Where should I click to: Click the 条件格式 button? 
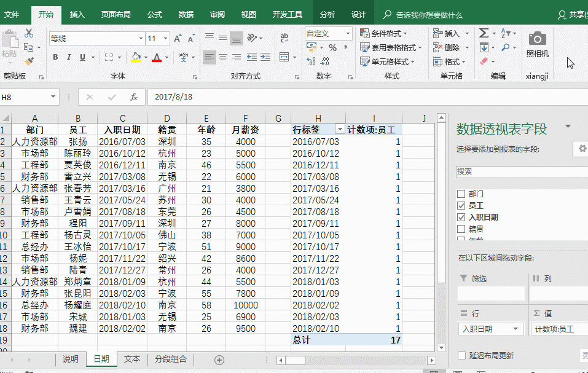(388, 33)
